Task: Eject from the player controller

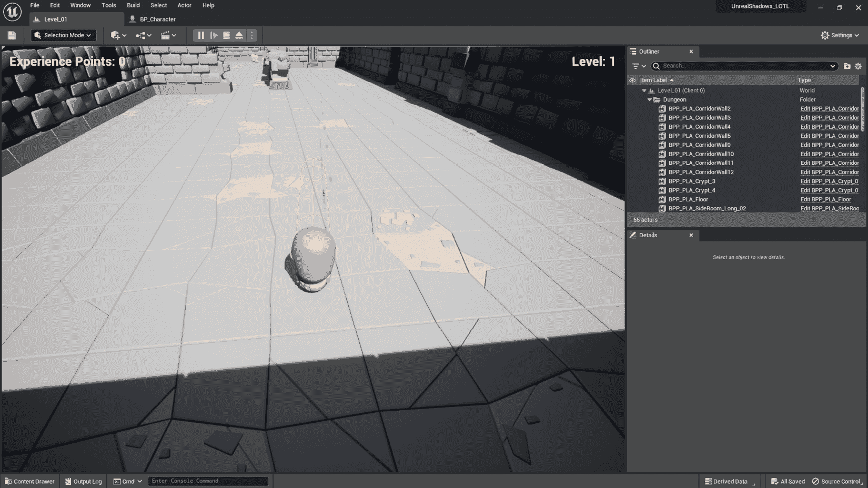Action: (x=239, y=35)
